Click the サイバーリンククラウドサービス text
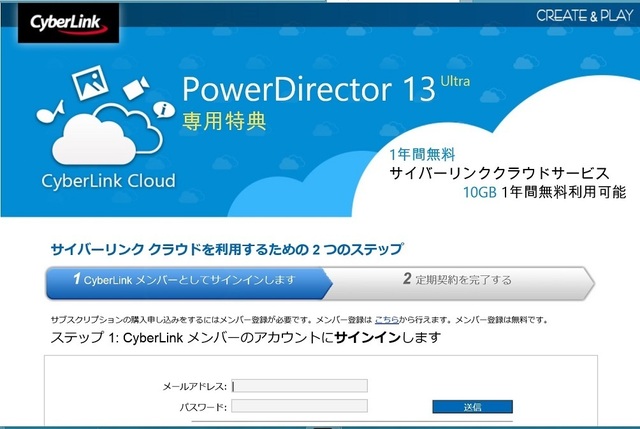 tap(500, 173)
